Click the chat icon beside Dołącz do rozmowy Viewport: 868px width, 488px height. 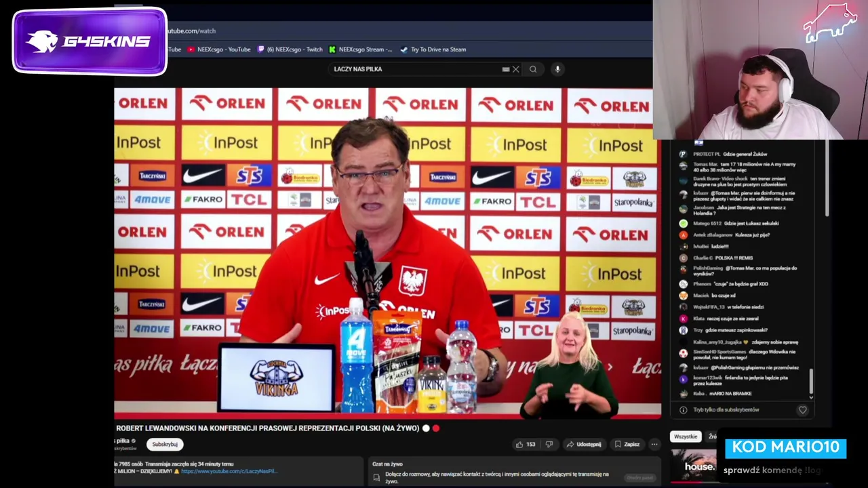pyautogui.click(x=376, y=478)
